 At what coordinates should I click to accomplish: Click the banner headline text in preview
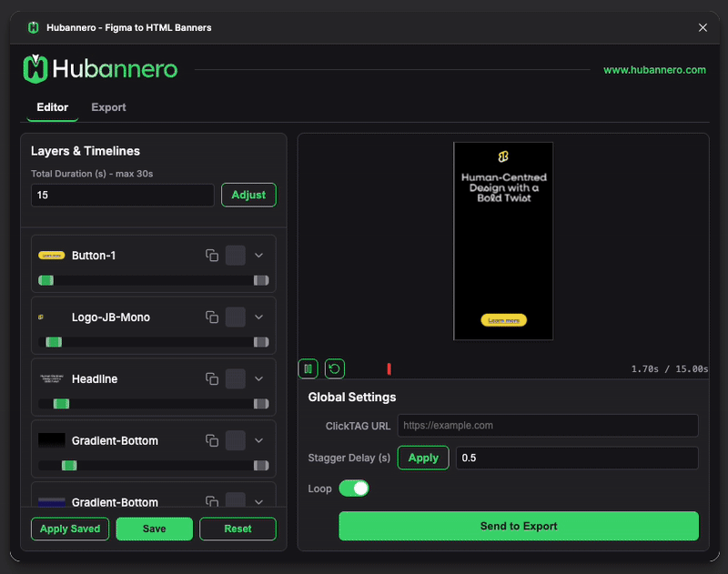504,187
